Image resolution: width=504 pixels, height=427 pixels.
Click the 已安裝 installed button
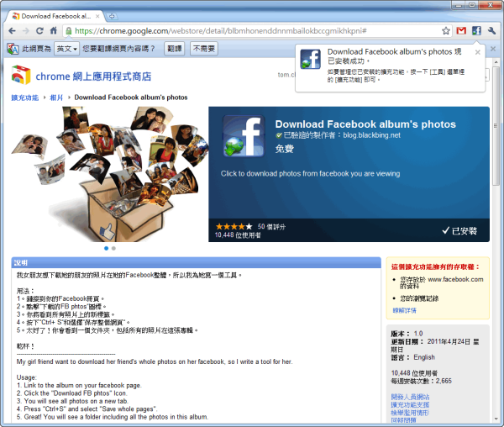[x=459, y=231]
